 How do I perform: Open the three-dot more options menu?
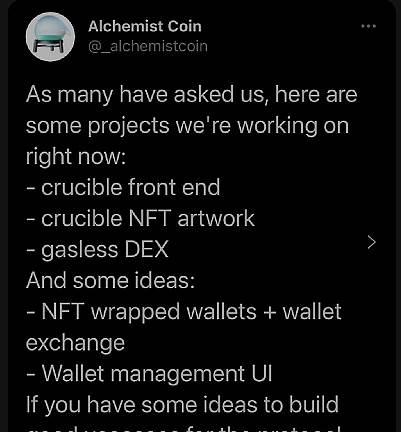369,26
